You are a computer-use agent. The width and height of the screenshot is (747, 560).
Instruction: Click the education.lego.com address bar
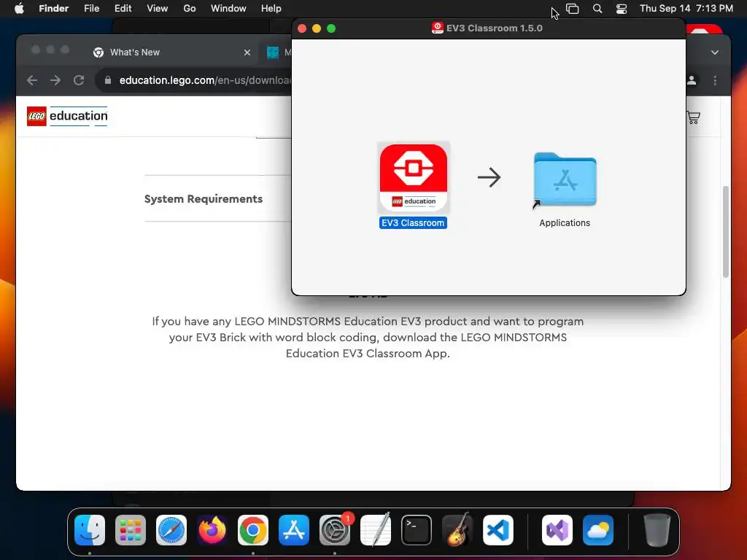205,80
